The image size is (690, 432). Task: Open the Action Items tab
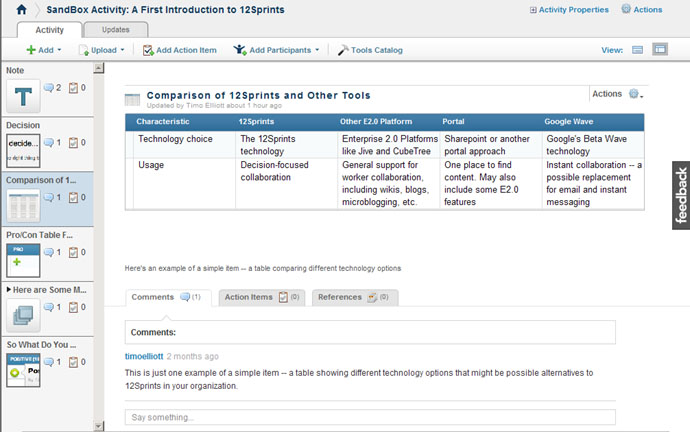click(x=256, y=297)
